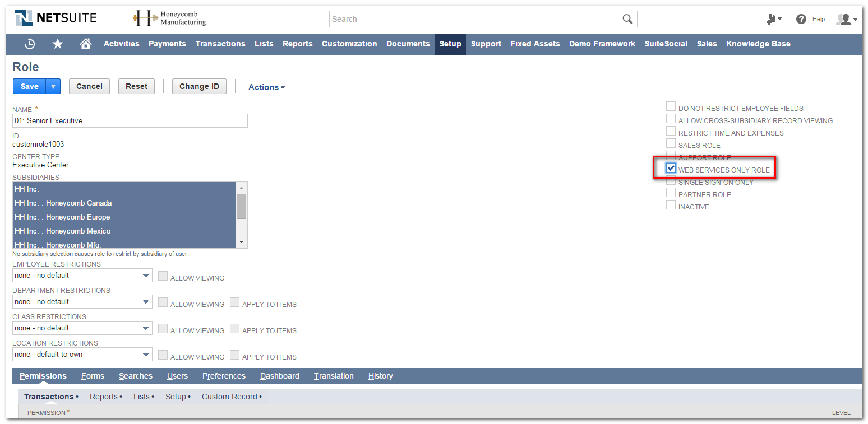Expand the Save button arrow menu

[x=53, y=86]
